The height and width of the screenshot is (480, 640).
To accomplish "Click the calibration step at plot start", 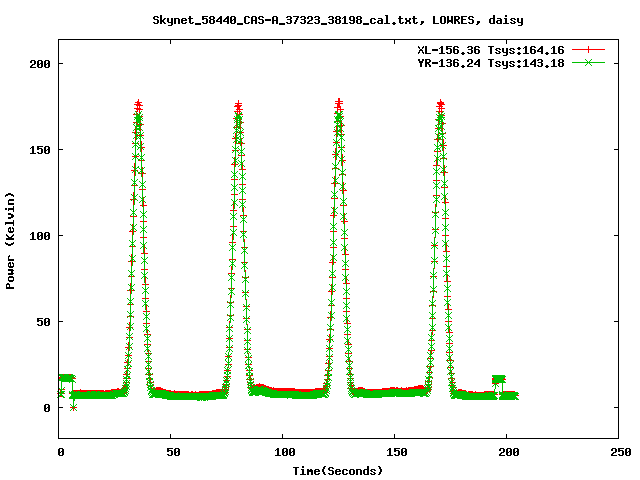I will click(x=67, y=378).
